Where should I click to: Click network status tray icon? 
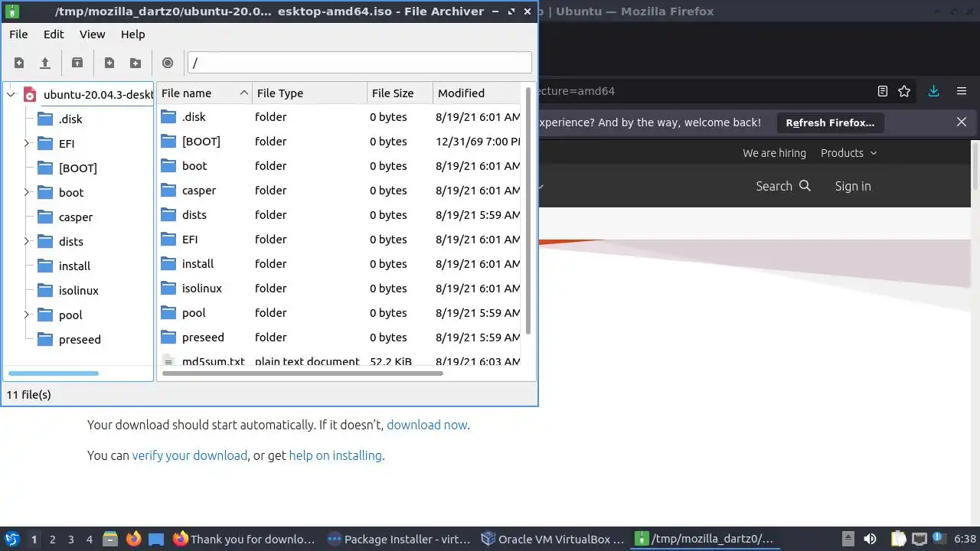[920, 539]
